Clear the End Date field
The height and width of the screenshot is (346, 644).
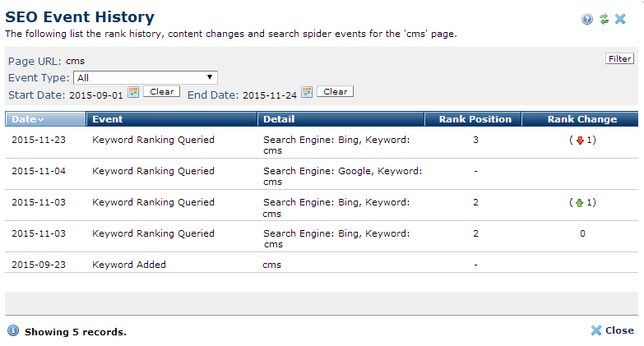coord(335,91)
